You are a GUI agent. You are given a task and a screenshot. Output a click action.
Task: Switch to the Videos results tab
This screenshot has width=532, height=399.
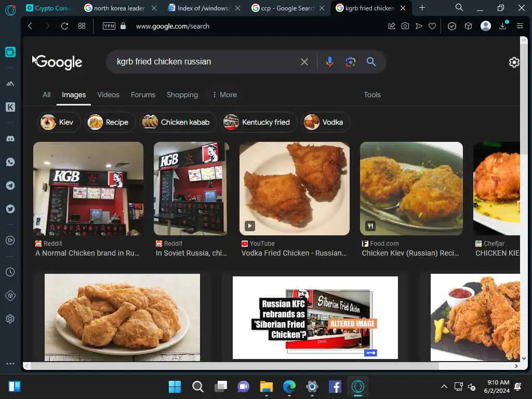[108, 95]
